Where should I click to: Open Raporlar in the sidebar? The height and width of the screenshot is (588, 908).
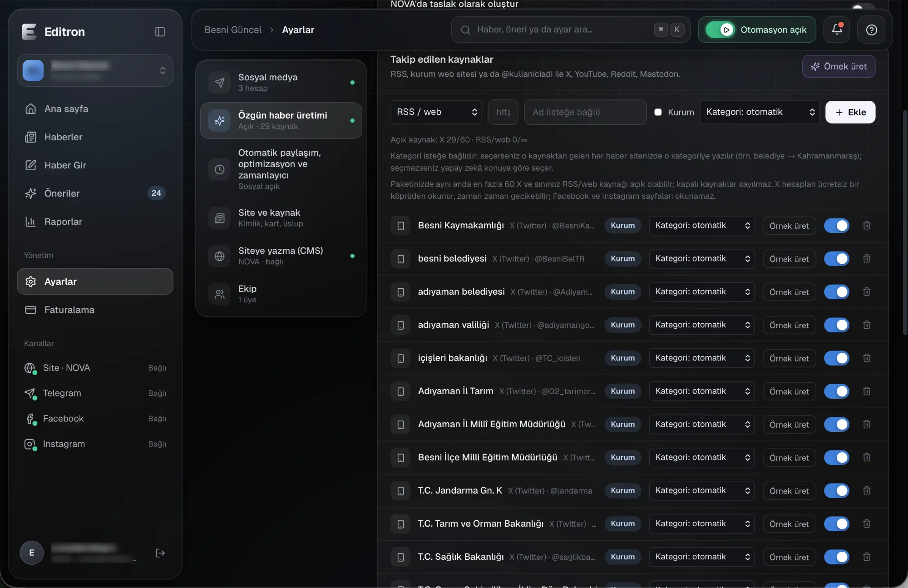coord(95,222)
